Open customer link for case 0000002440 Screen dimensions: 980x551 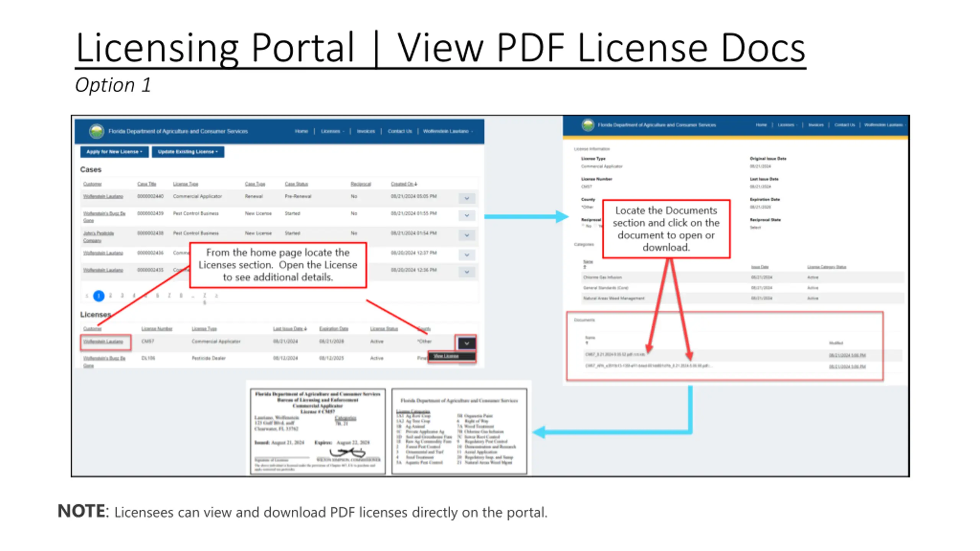(103, 196)
